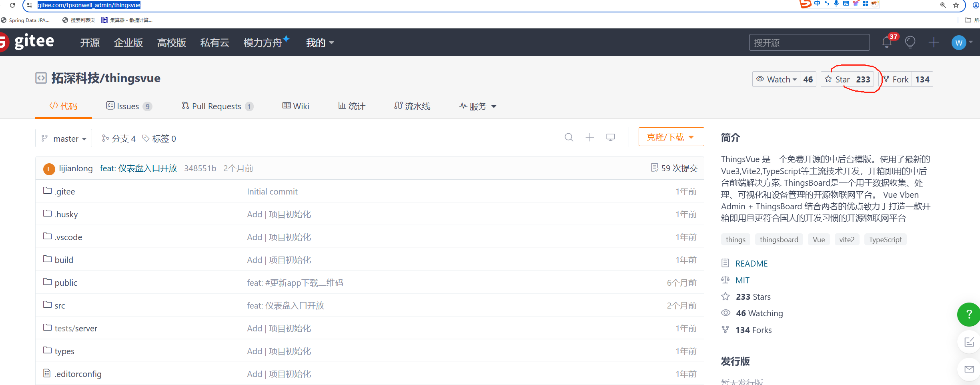Switch to the 代码 tab
Screen dimensions: 980x385
click(63, 106)
